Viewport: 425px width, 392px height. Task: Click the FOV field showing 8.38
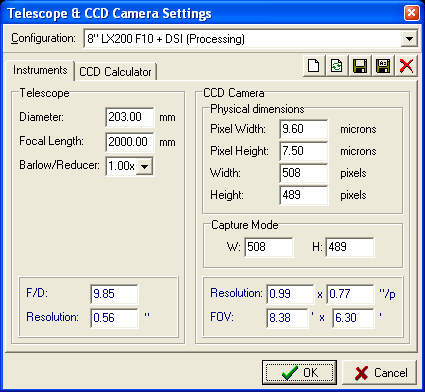[287, 318]
